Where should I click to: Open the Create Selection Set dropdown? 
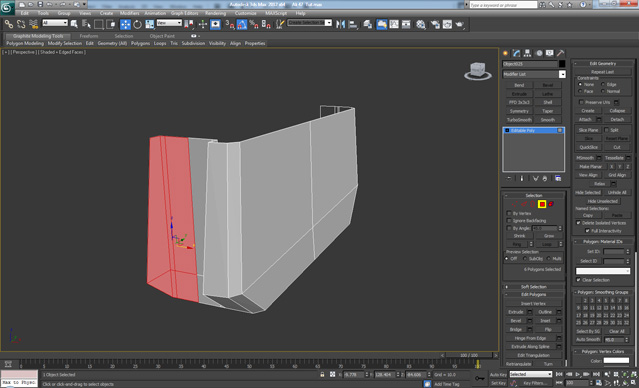click(310, 23)
